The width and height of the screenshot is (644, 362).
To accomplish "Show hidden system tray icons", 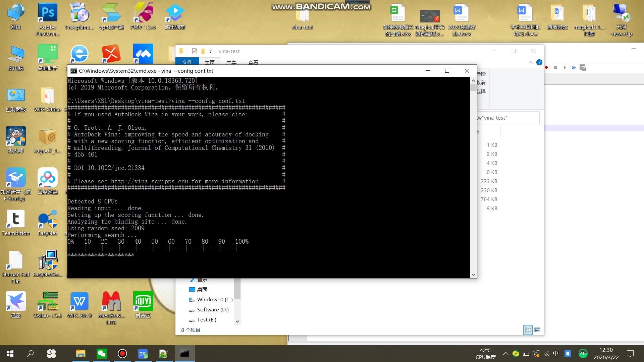I will (x=505, y=354).
